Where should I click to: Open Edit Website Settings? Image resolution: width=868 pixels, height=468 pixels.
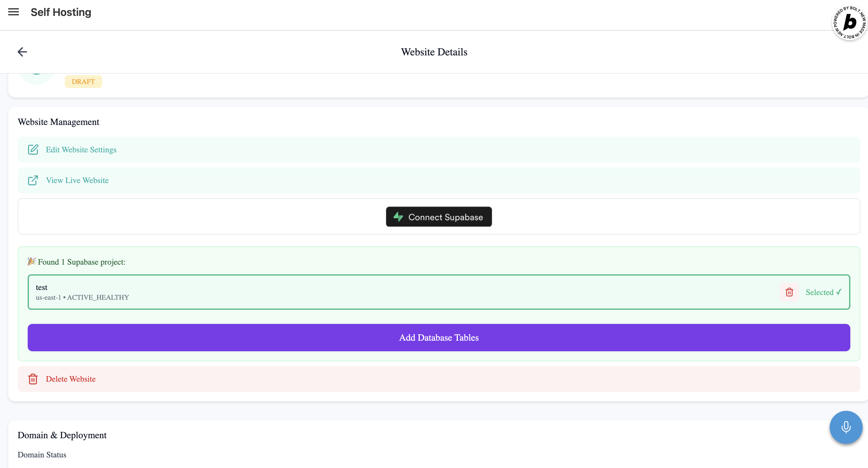(81, 150)
